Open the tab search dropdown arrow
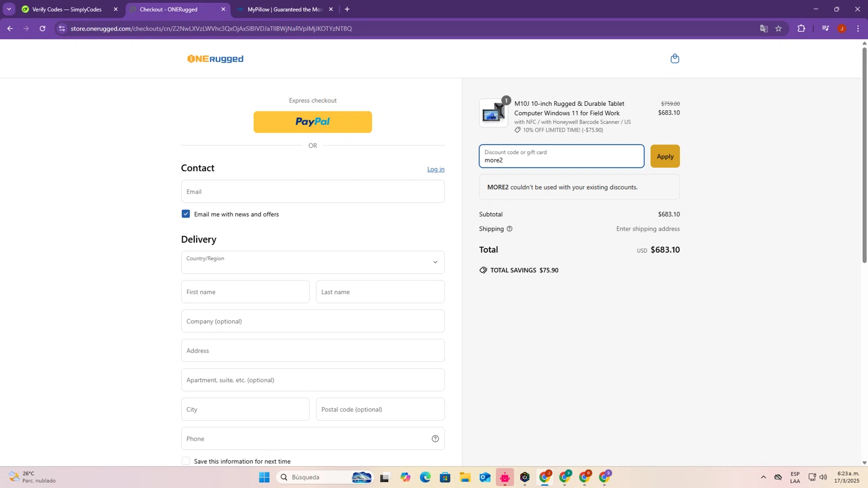Viewport: 868px width, 488px height. (9, 9)
